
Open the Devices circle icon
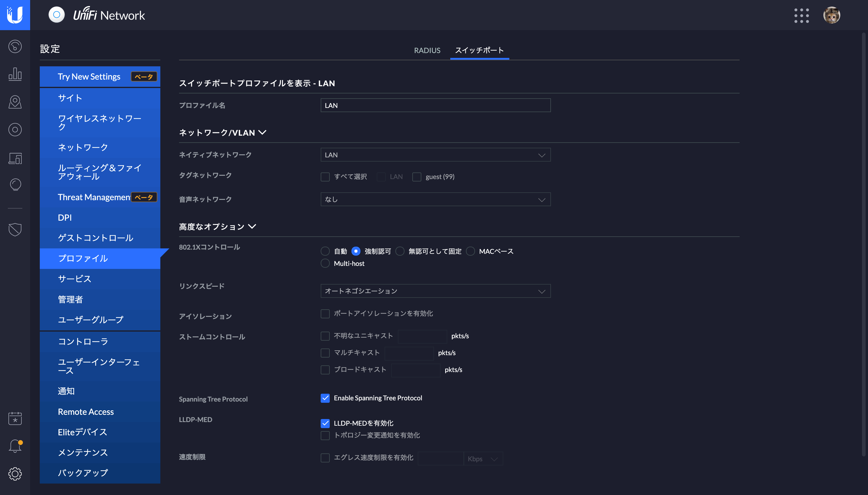15,130
